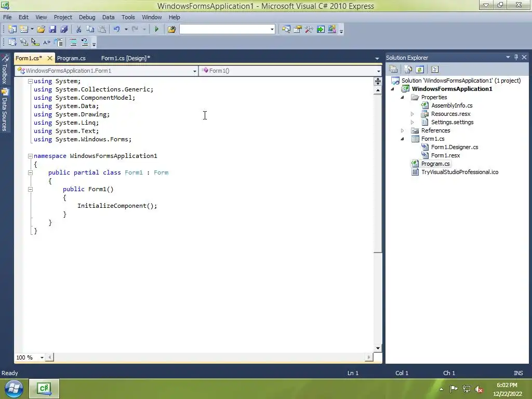532x399 pixels.
Task: Collapse the namespace code block
Action: 30,156
